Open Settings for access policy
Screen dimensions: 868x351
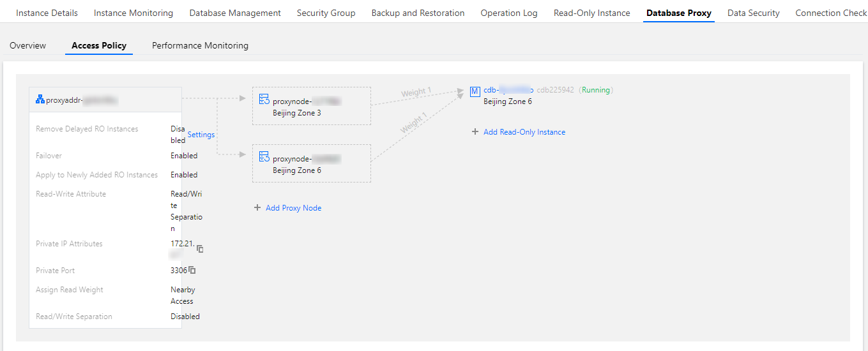point(201,135)
